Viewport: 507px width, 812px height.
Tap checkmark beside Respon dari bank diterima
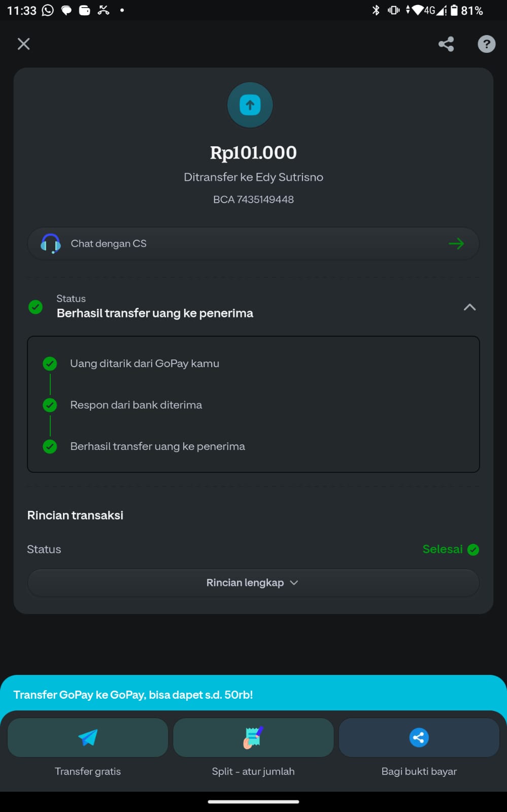[50, 405]
